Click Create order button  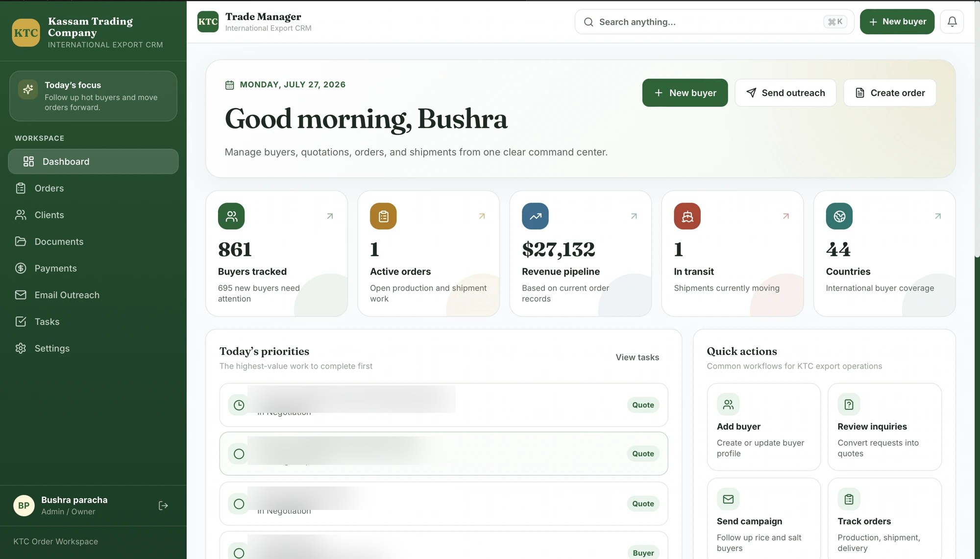pyautogui.click(x=889, y=93)
